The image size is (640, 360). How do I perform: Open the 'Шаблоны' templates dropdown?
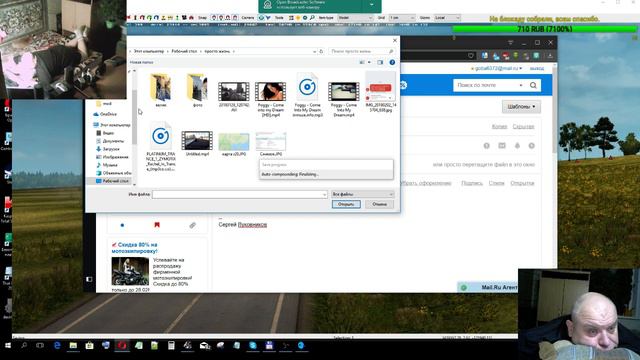pyautogui.click(x=521, y=107)
